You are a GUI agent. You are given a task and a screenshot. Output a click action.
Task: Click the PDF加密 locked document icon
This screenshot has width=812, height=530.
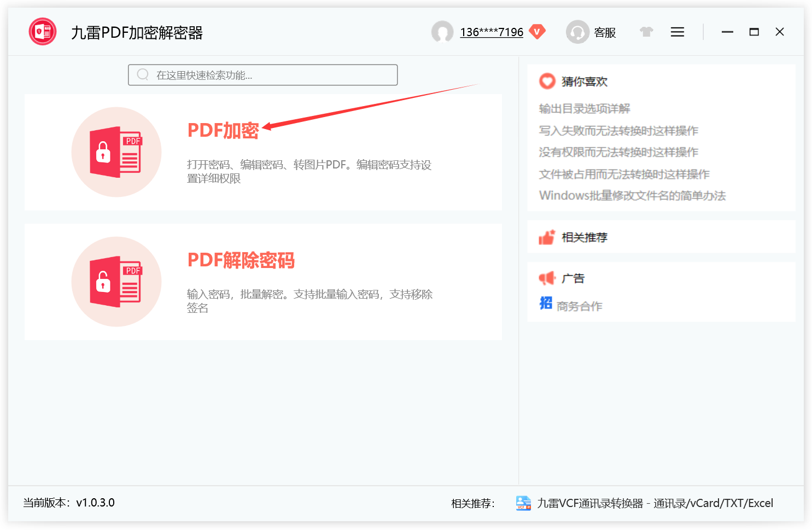116,152
